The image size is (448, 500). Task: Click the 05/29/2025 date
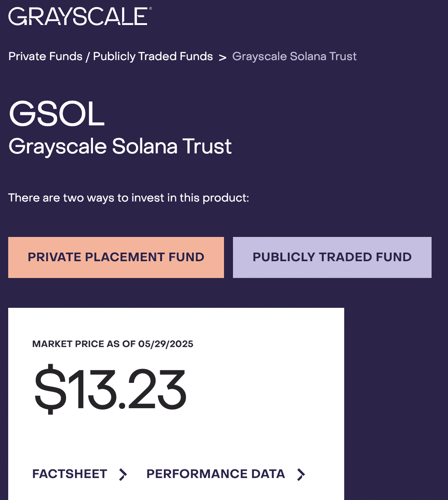(166, 344)
